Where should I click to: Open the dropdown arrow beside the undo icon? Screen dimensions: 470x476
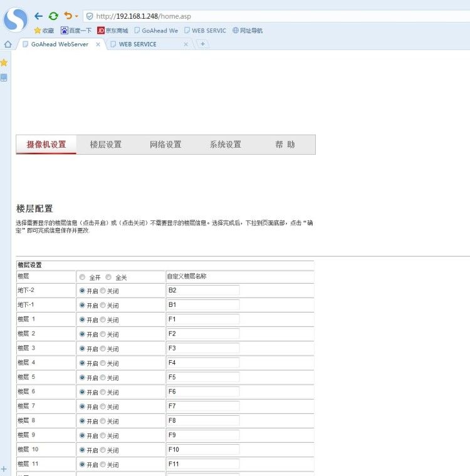click(76, 16)
